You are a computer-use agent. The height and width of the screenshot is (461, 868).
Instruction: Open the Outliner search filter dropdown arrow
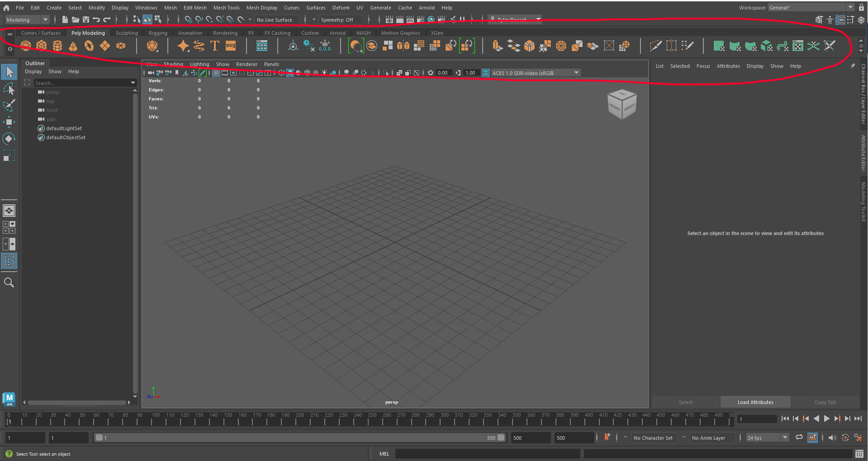coord(133,83)
